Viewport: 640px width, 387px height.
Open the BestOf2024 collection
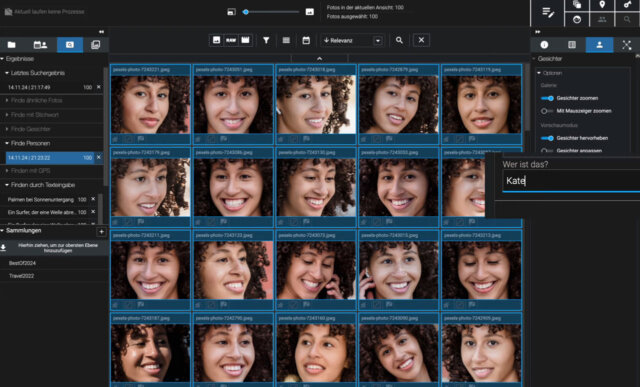pyautogui.click(x=22, y=263)
